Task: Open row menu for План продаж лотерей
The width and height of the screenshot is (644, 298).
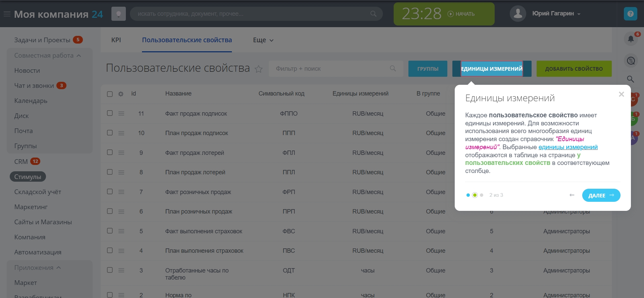Action: click(121, 172)
